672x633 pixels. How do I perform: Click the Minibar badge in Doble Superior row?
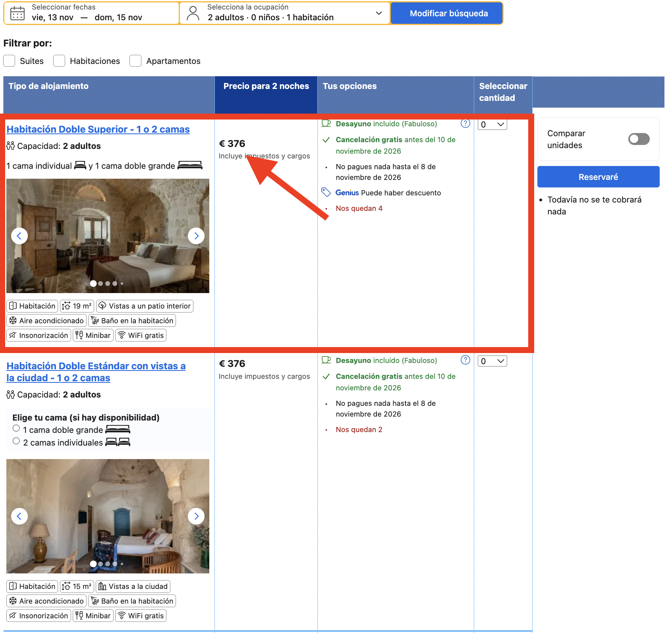93,336
